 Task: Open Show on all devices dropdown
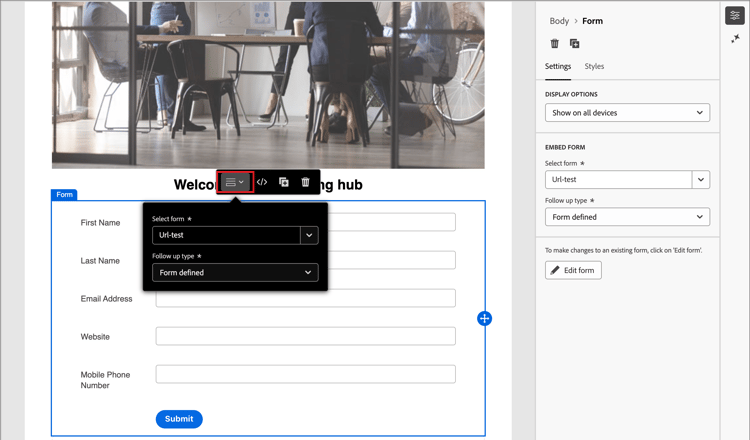coord(627,113)
